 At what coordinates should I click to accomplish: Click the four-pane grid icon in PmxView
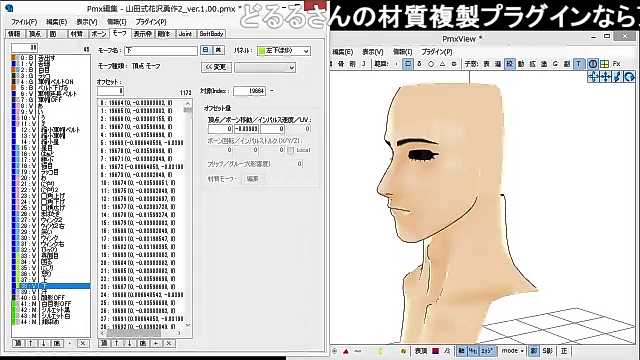click(604, 64)
